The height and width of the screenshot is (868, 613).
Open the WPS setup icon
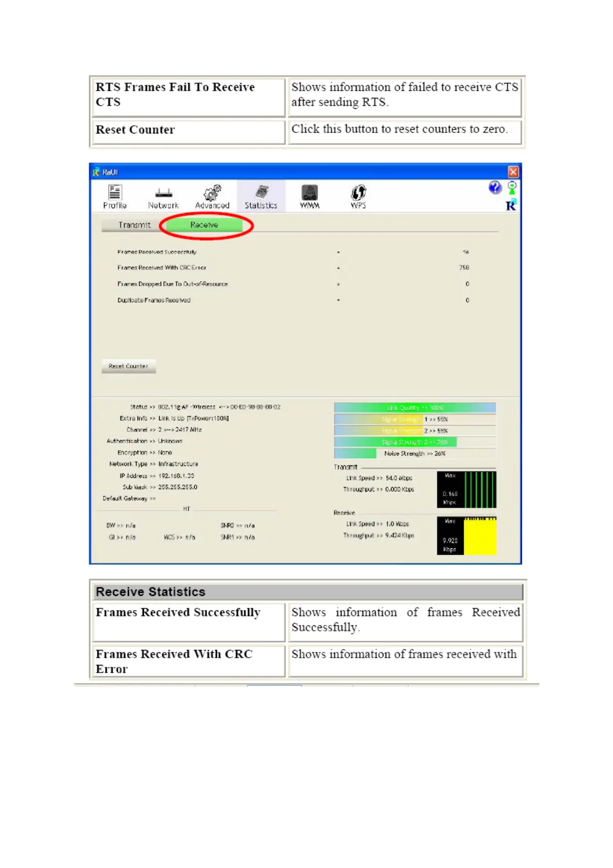point(358,193)
